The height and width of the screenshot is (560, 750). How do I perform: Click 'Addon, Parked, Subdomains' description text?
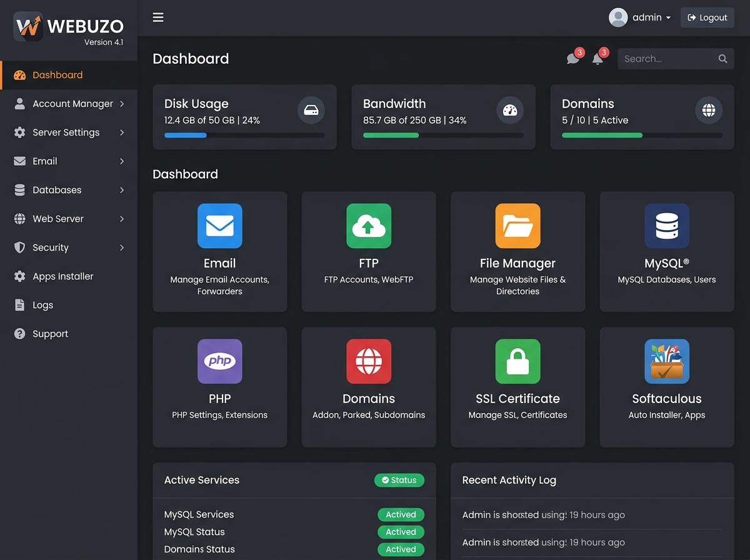(x=369, y=415)
